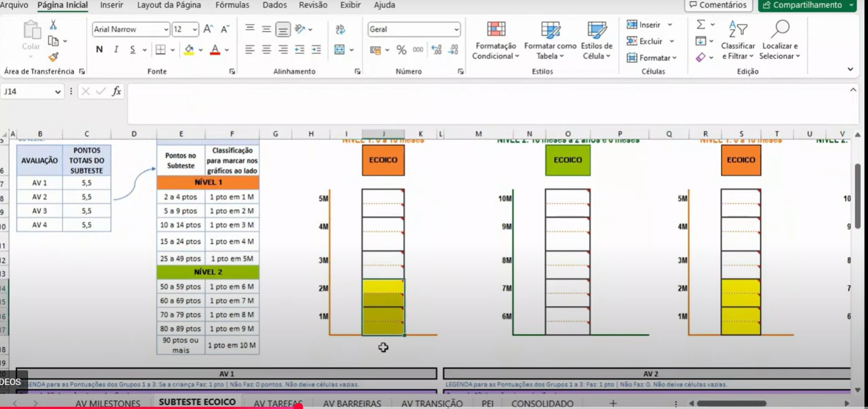868x409 pixels.
Task: Toggle bold formatting N button
Action: point(100,50)
